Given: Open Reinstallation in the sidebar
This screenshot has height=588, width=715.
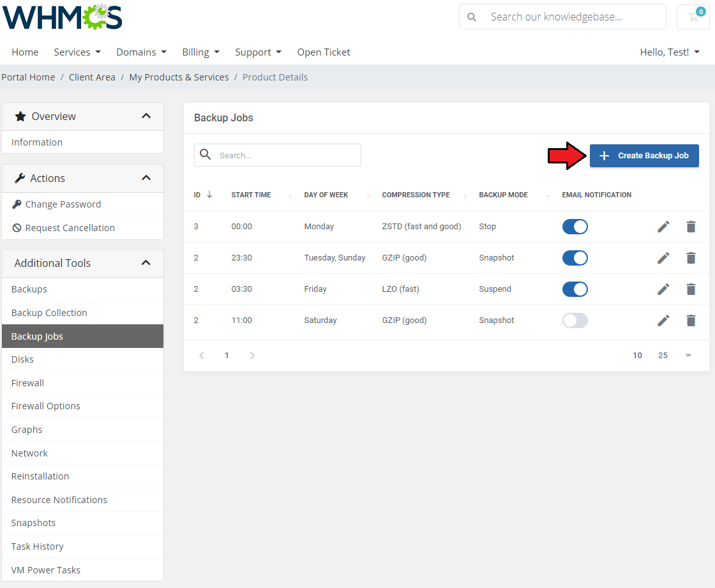Looking at the screenshot, I should point(82,476).
